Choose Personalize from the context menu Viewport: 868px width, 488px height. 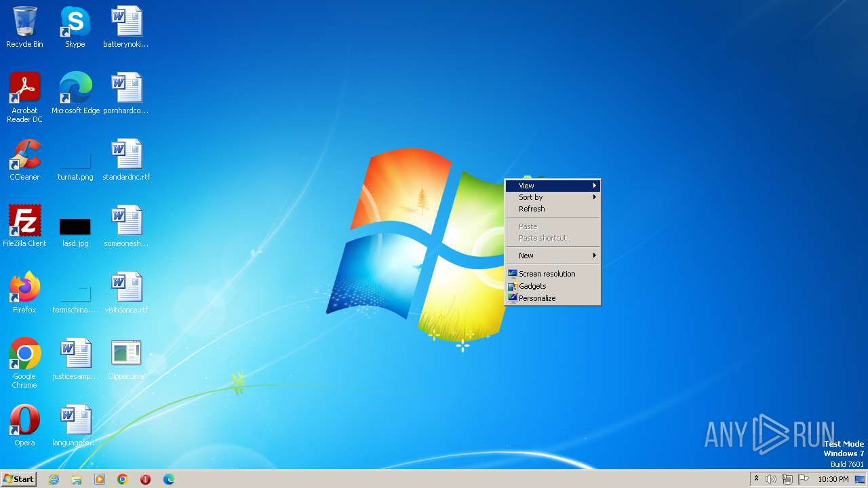[553, 298]
